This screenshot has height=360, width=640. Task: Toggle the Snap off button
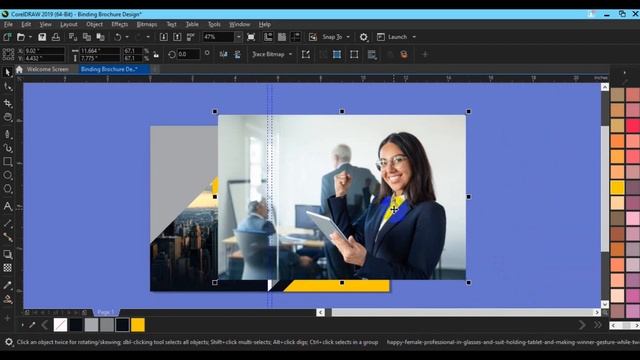click(x=313, y=37)
